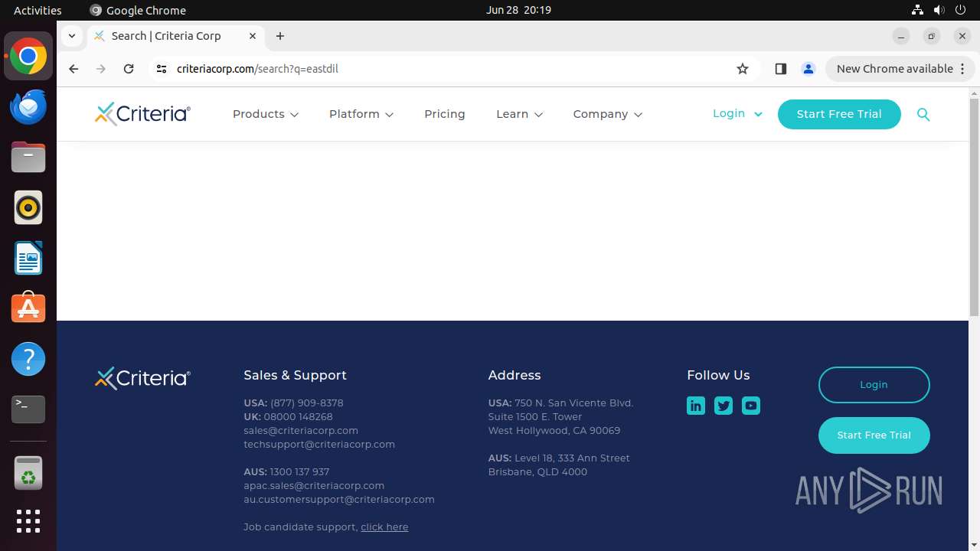Go forward to the next page
Viewport: 980px width, 551px height.
[101, 69]
